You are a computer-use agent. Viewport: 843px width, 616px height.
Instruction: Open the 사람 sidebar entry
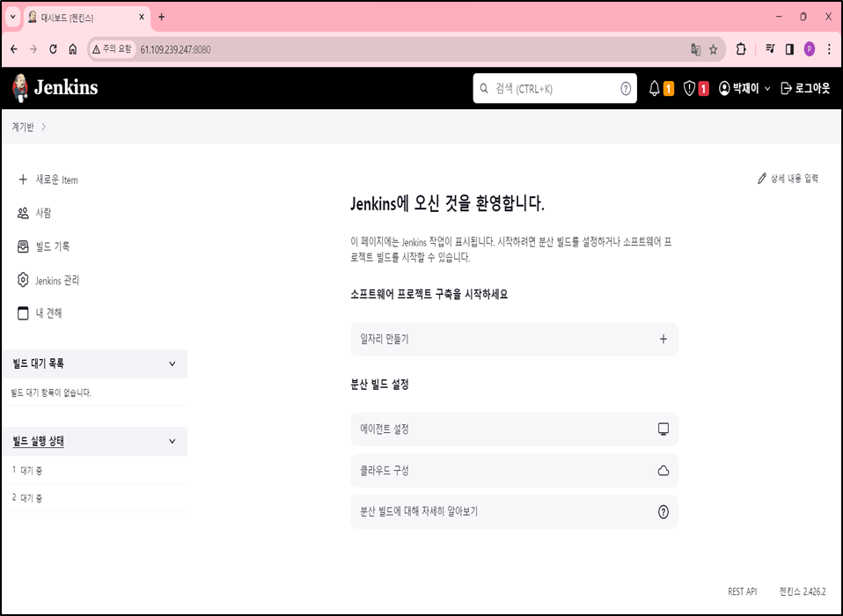click(x=43, y=213)
